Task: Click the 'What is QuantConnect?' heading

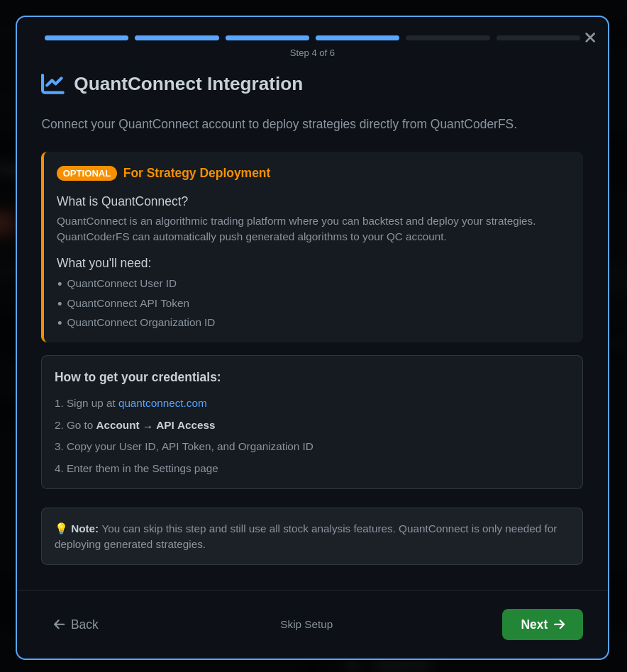Action: tap(123, 201)
